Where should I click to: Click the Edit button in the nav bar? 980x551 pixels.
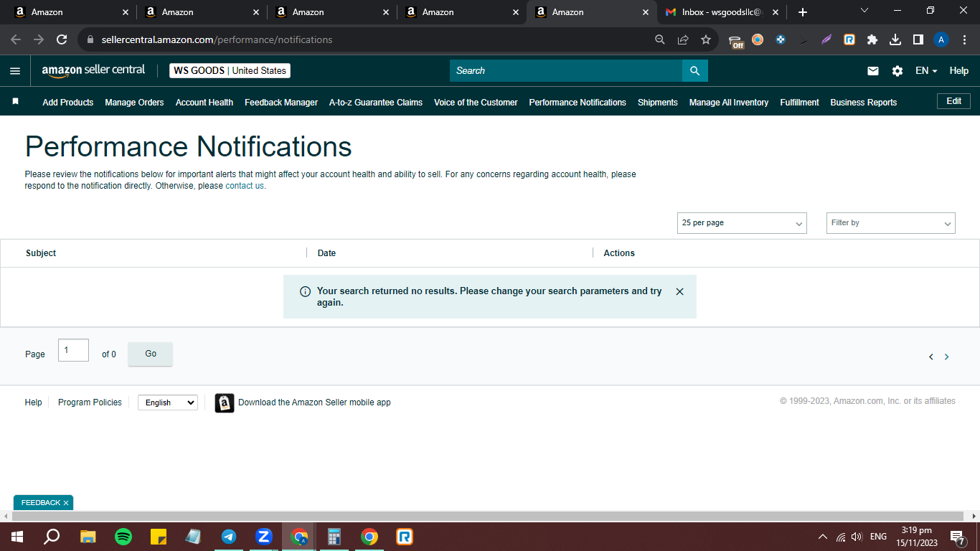(x=953, y=101)
